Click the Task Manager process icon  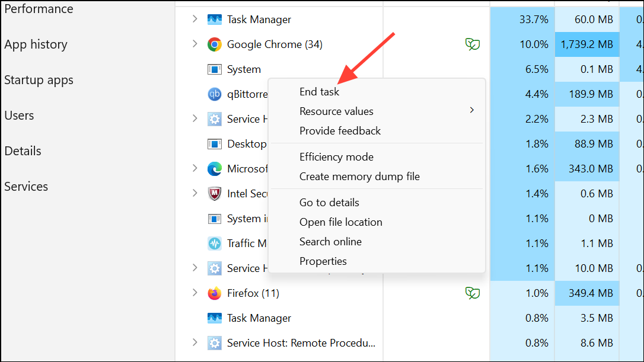214,19
